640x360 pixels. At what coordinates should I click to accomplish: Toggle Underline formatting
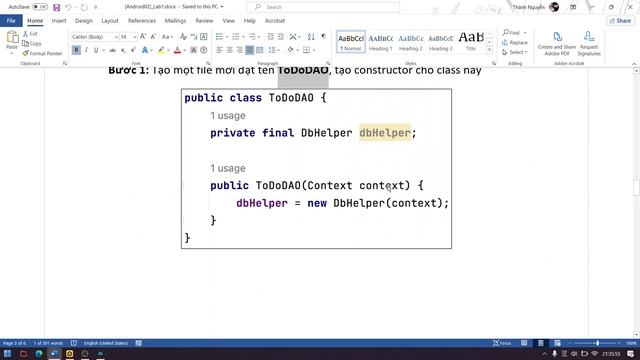point(96,50)
